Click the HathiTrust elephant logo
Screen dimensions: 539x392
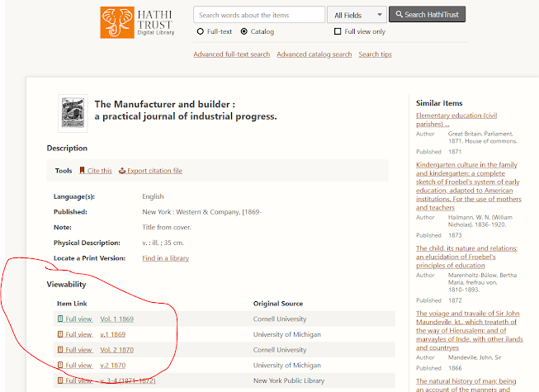click(117, 22)
